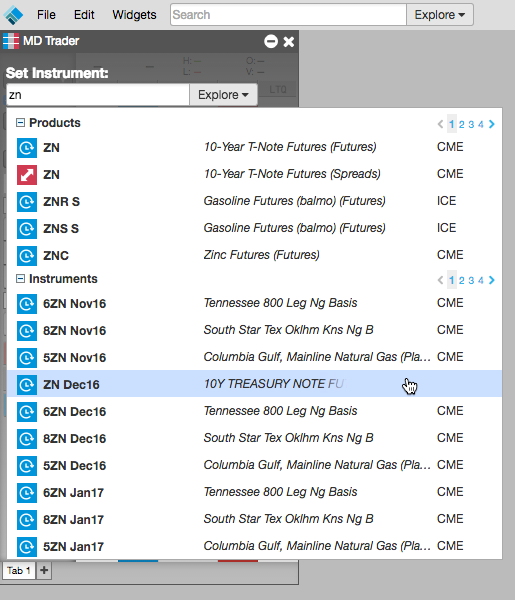Click the ZNC zinc futures icon
The image size is (515, 600).
27,256
